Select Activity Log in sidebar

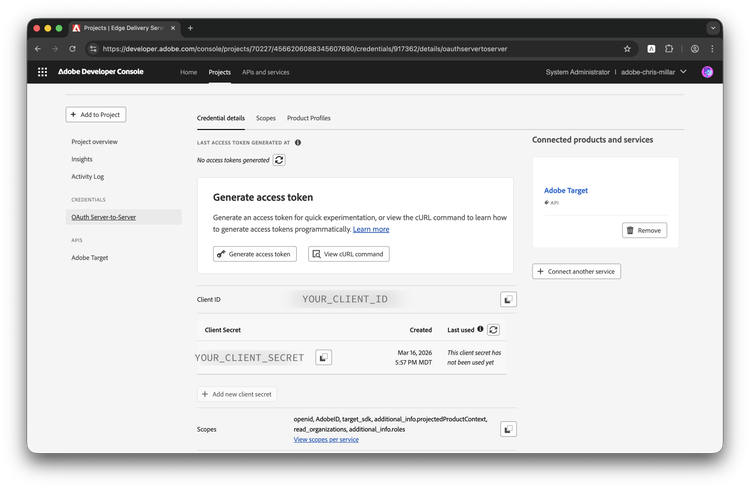coord(89,176)
